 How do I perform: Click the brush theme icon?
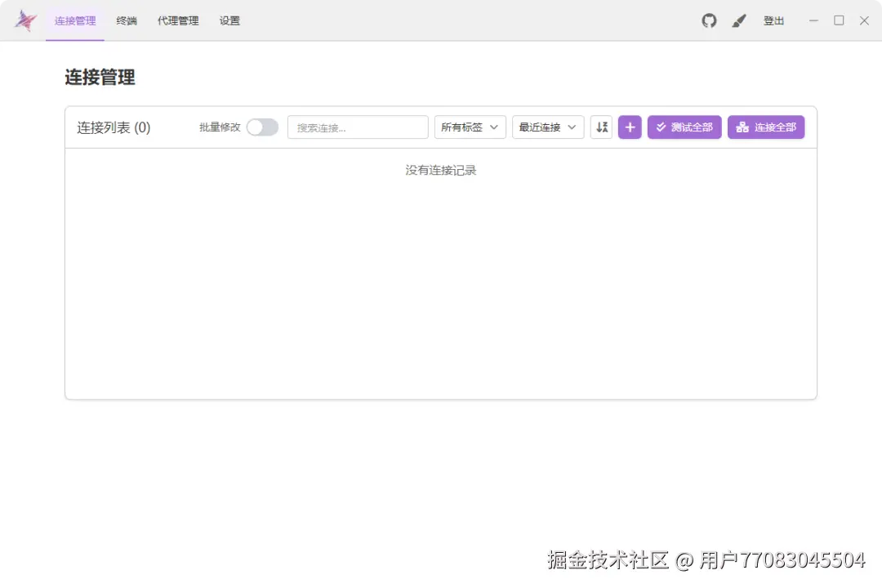[738, 20]
